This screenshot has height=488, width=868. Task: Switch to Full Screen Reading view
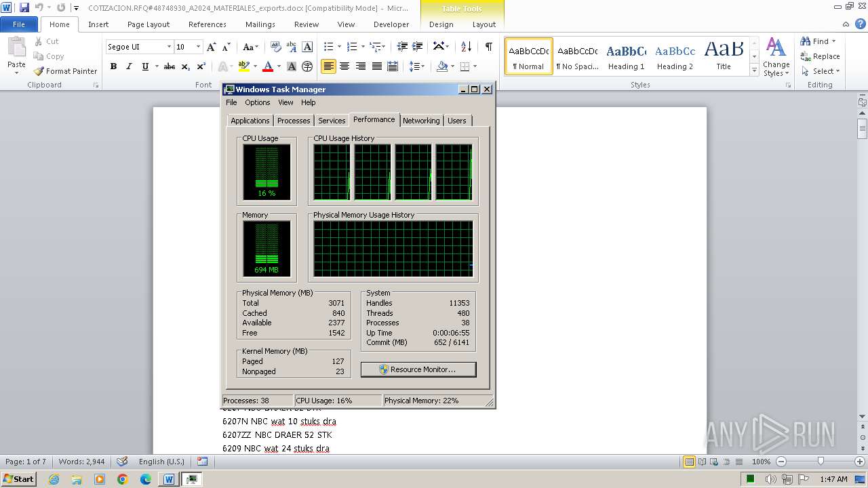click(701, 462)
